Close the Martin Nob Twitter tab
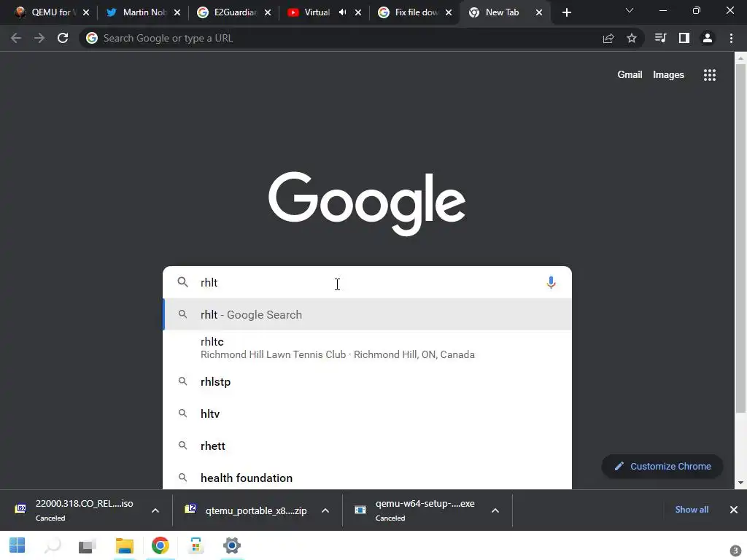747x560 pixels. [x=177, y=12]
